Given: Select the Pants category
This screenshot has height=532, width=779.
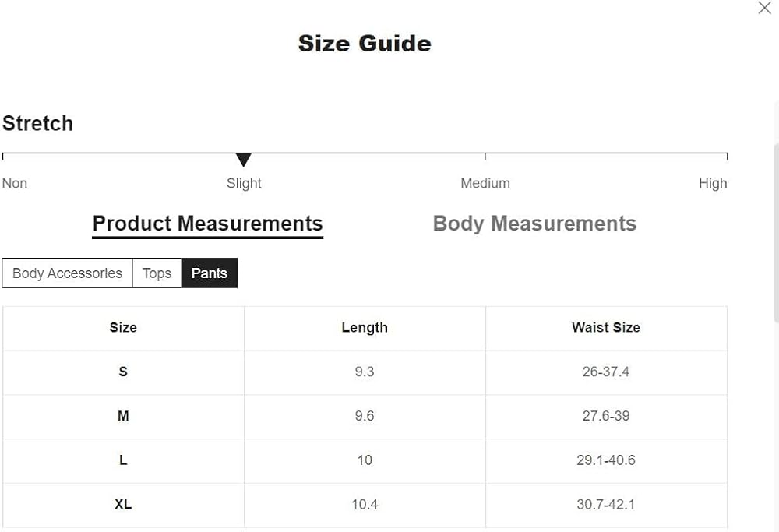Looking at the screenshot, I should [210, 273].
